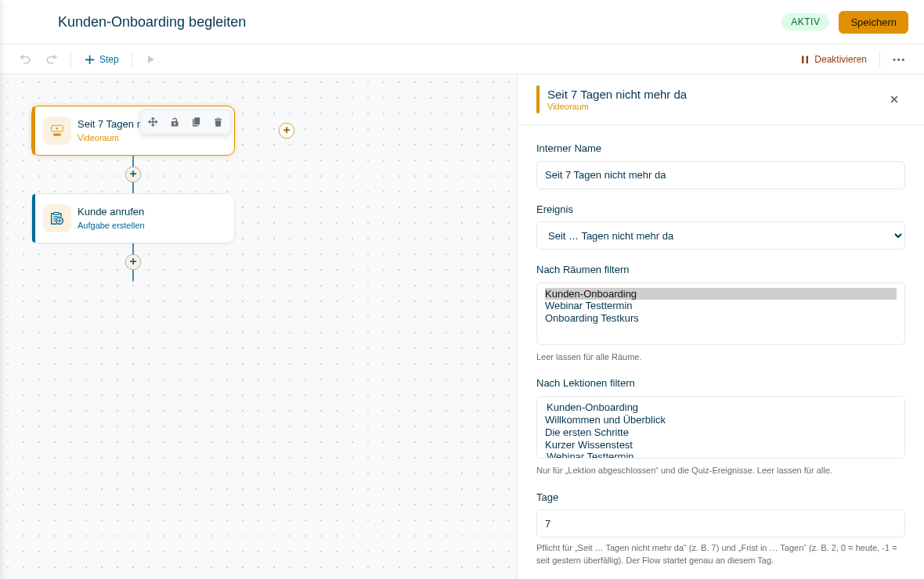Redo the last change
This screenshot has width=924, height=579.
pyautogui.click(x=51, y=59)
